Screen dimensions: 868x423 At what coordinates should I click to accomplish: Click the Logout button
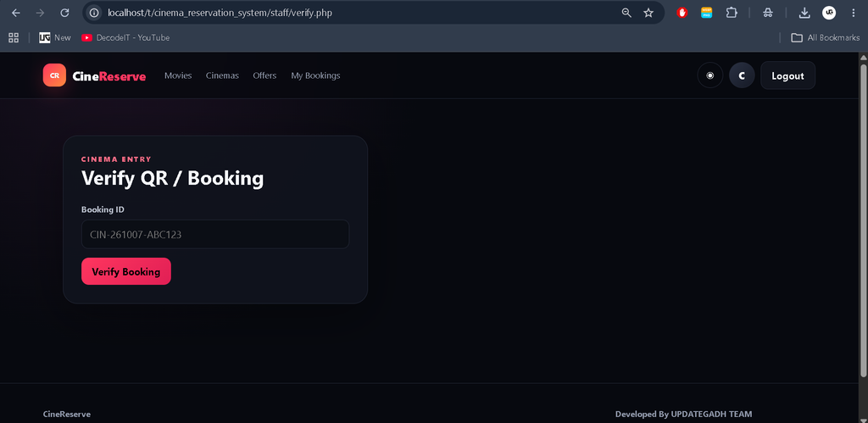pyautogui.click(x=787, y=75)
